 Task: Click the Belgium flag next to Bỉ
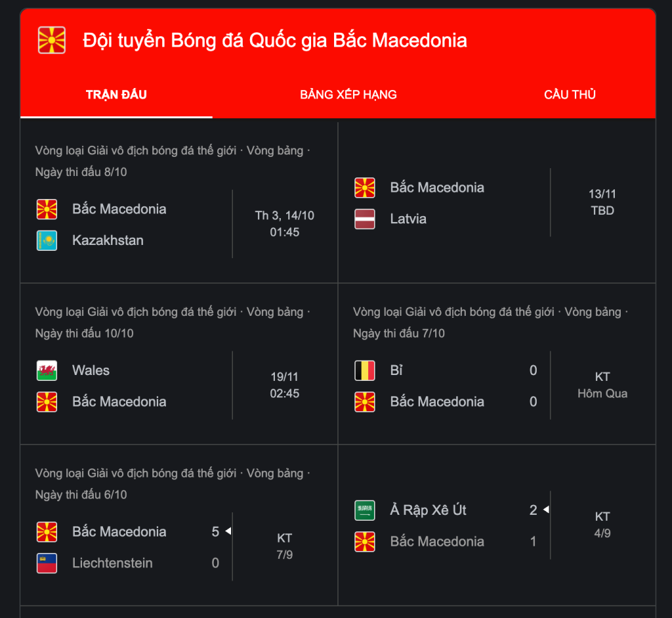[365, 370]
